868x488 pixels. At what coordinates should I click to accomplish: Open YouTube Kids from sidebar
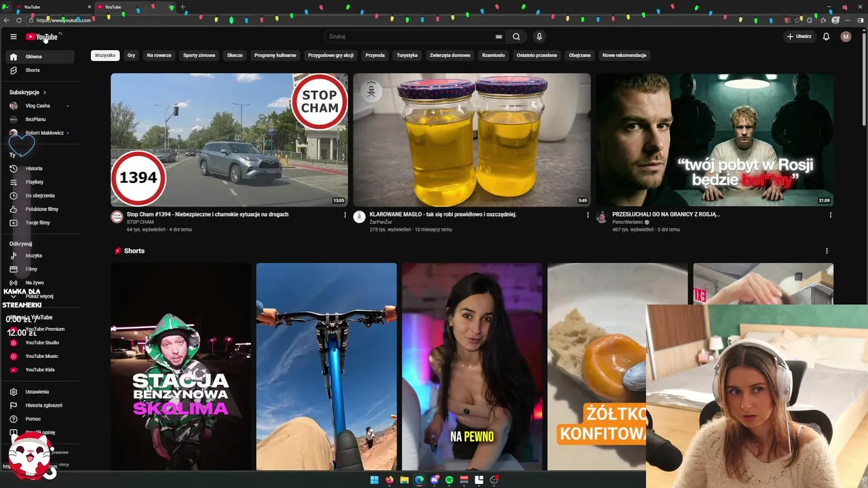pos(39,369)
